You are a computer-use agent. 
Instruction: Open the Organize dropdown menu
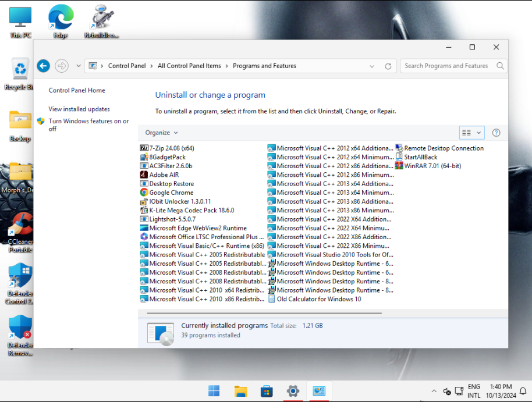point(161,133)
